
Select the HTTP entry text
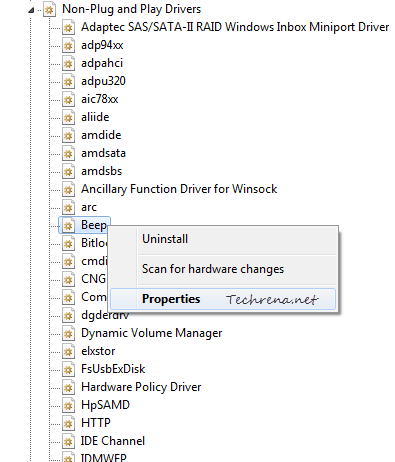pos(96,423)
